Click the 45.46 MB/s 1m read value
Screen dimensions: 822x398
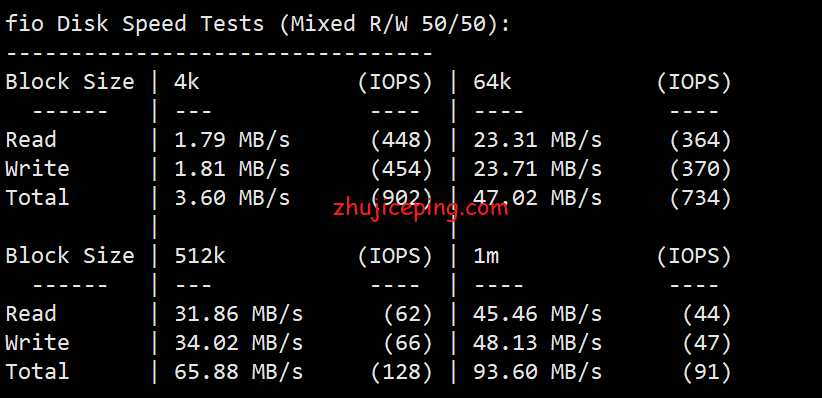[537, 314]
